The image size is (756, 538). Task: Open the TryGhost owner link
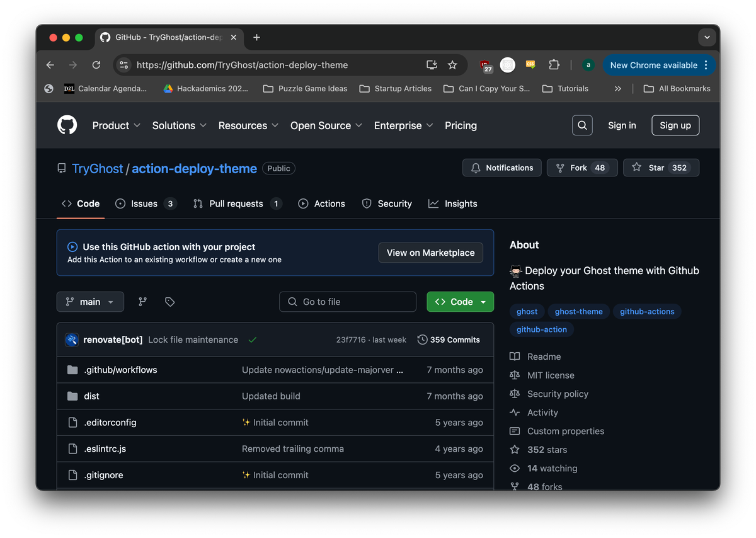tap(98, 168)
